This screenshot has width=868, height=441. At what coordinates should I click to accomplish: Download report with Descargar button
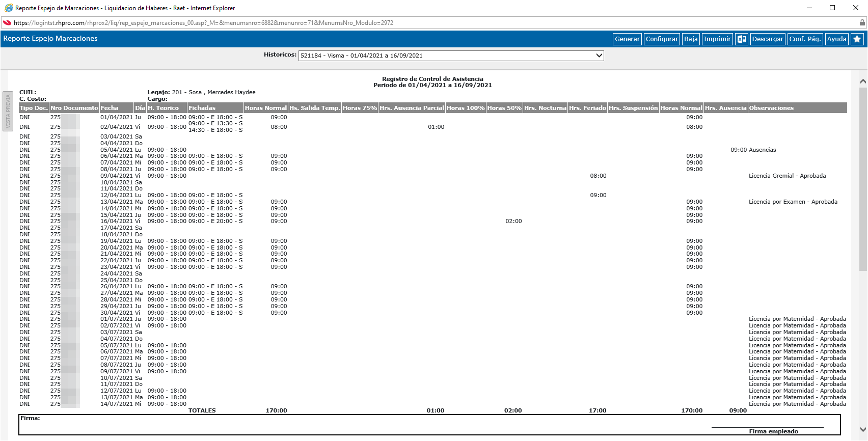(767, 39)
